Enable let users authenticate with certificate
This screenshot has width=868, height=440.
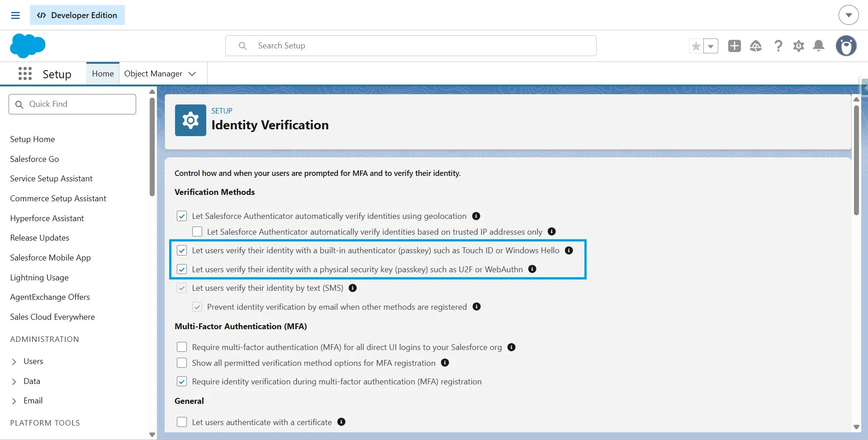(182, 422)
